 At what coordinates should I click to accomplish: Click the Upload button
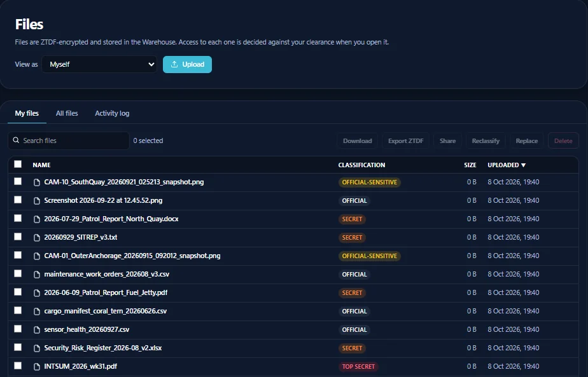coord(187,64)
